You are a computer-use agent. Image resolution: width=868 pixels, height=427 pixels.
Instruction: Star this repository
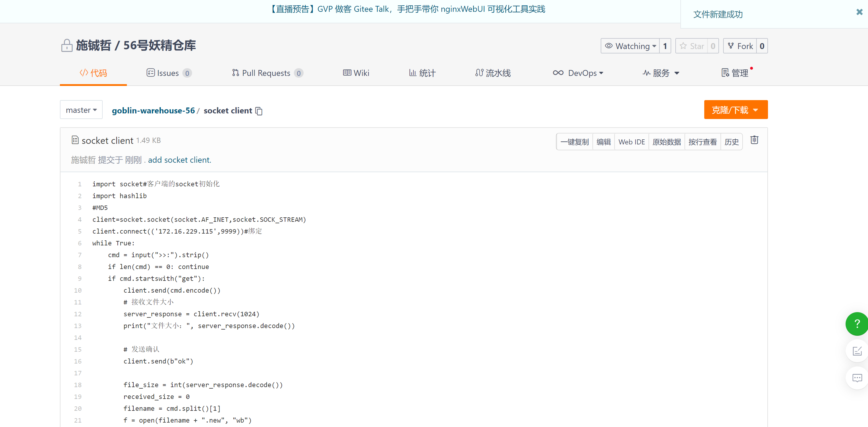(692, 46)
